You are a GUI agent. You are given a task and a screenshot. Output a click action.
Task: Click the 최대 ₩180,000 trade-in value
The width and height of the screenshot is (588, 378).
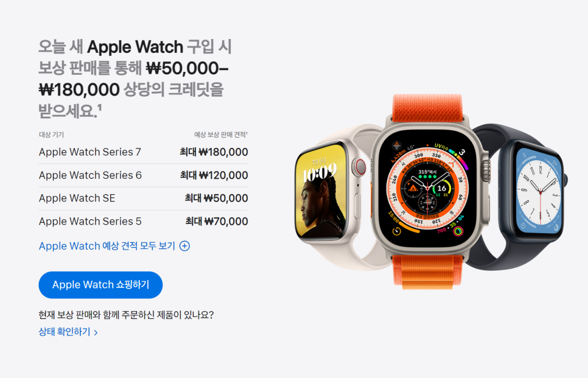[214, 152]
